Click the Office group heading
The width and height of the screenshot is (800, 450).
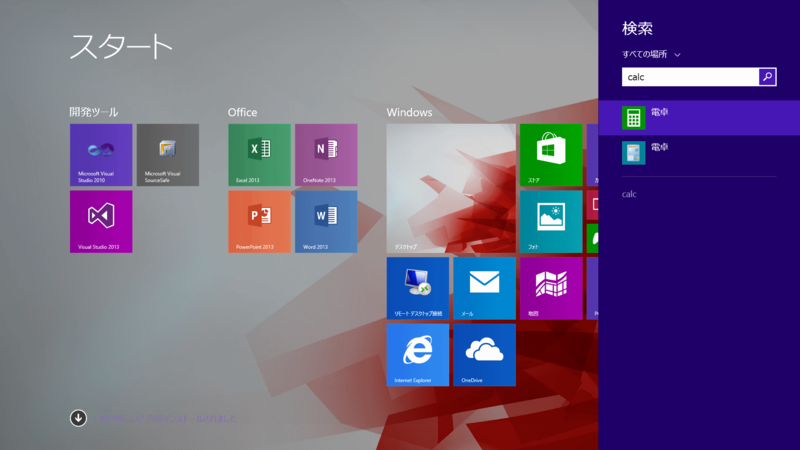point(242,112)
